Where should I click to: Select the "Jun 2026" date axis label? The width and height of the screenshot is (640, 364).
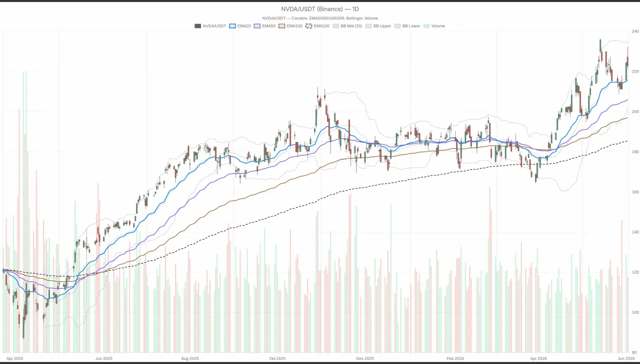[625, 358]
